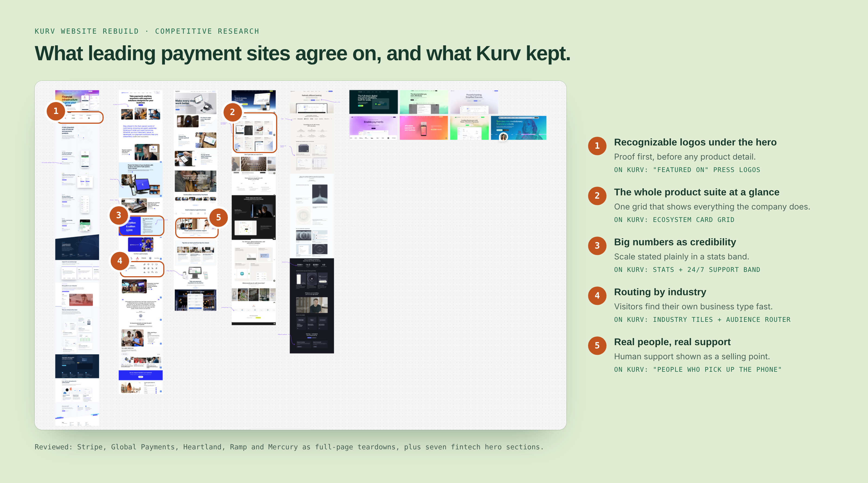Click the "Routing by industry" heading

[x=660, y=292]
